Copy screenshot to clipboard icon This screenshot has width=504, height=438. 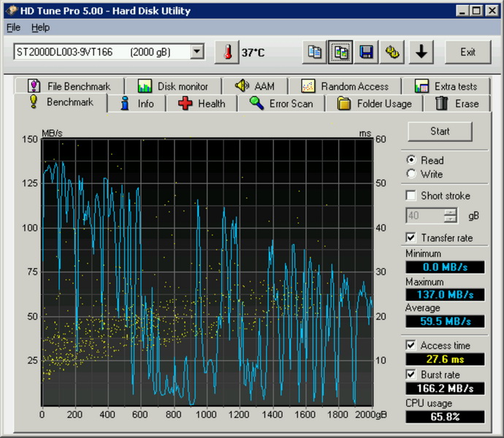click(340, 52)
